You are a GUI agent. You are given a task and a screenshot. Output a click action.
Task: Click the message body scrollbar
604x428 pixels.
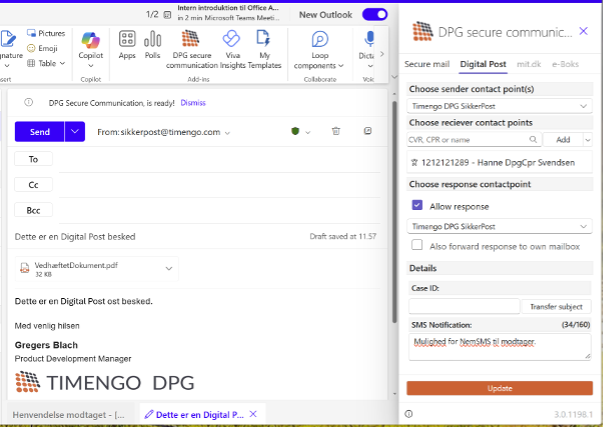[x=394, y=212]
